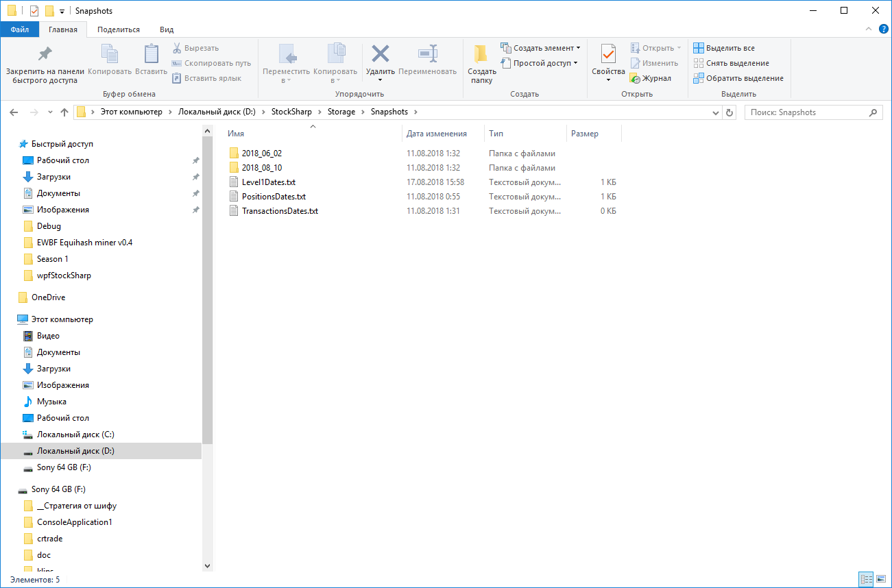Screen dimensions: 892x588
Task: Open the ribbon Help question mark icon
Action: [x=884, y=29]
